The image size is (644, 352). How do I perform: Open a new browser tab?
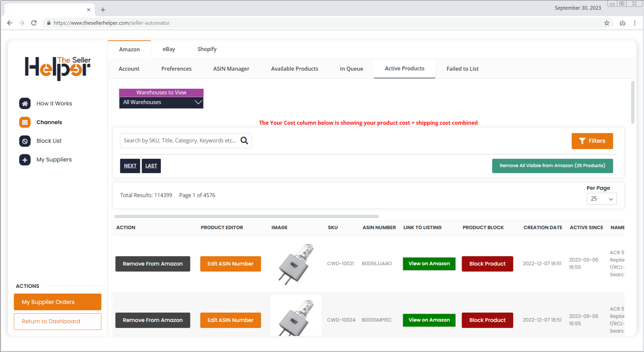[103, 10]
